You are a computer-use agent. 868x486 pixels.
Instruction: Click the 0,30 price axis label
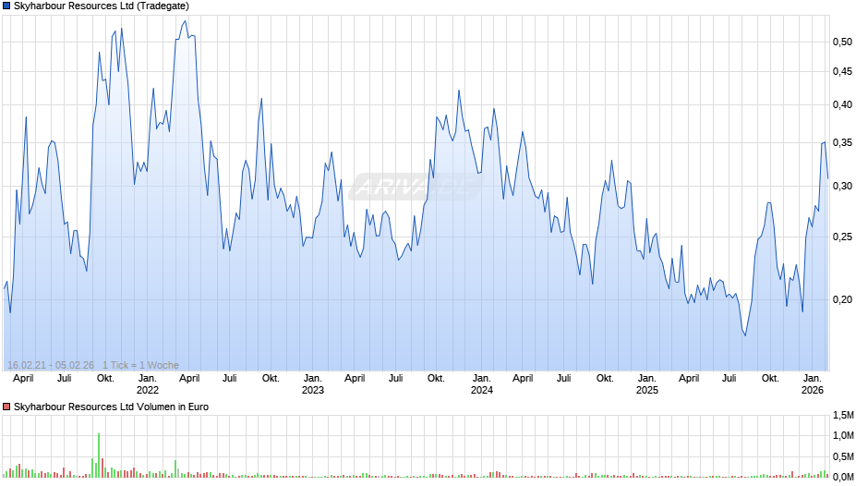click(x=842, y=187)
